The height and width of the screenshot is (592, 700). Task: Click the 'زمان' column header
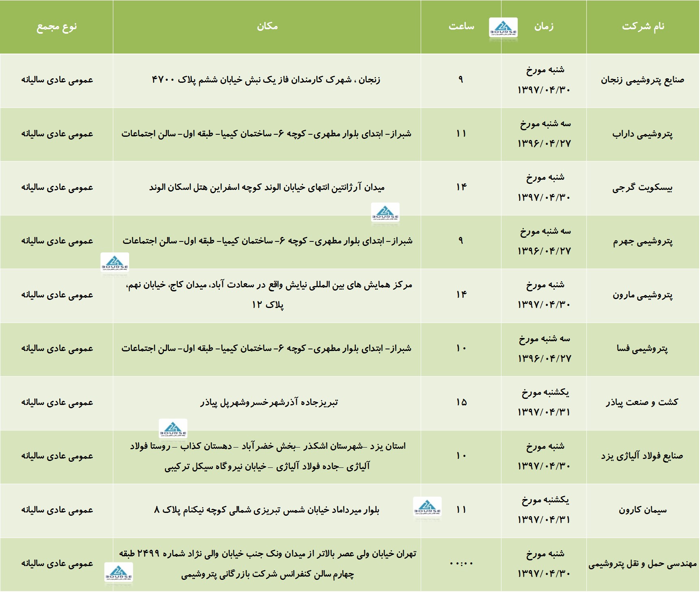pyautogui.click(x=544, y=26)
